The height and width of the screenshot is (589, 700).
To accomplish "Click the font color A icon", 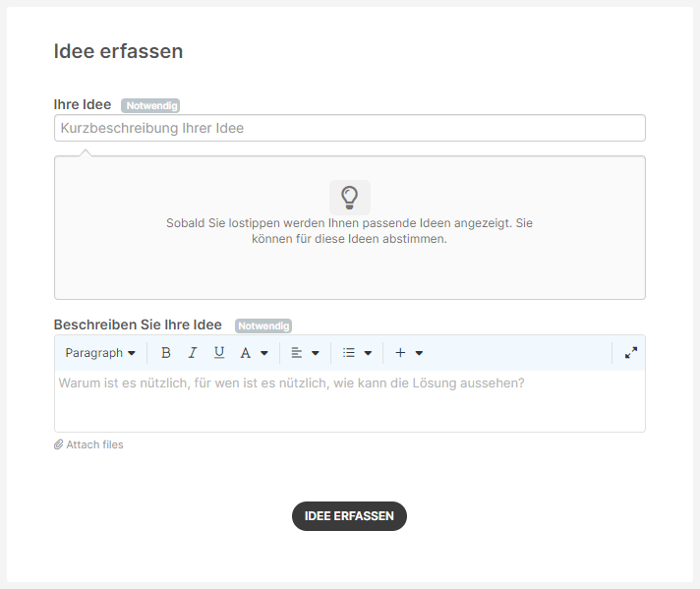I will tap(245, 353).
